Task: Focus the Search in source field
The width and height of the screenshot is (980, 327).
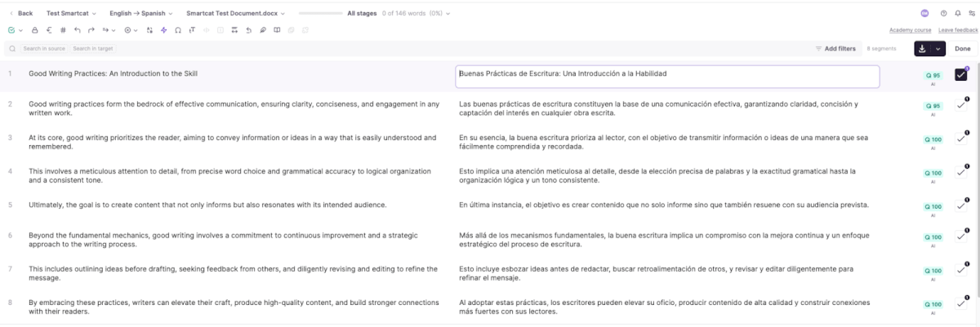Action: 45,49
